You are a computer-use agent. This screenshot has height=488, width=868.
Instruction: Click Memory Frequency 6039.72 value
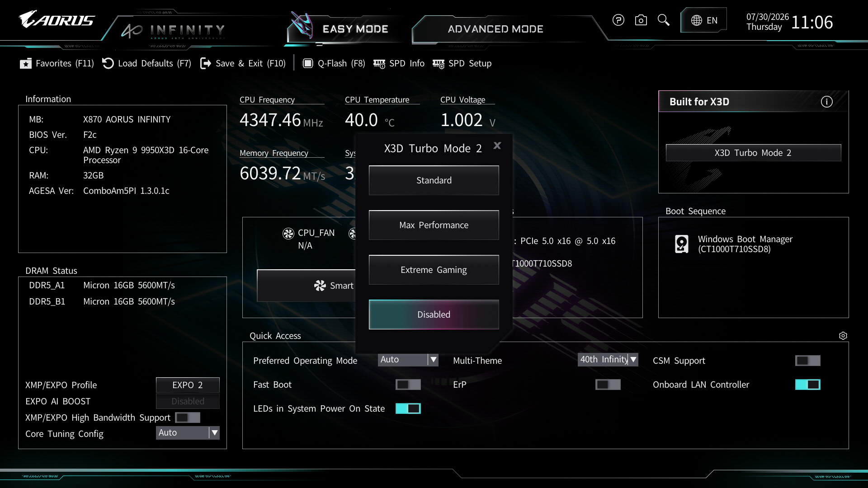point(270,174)
